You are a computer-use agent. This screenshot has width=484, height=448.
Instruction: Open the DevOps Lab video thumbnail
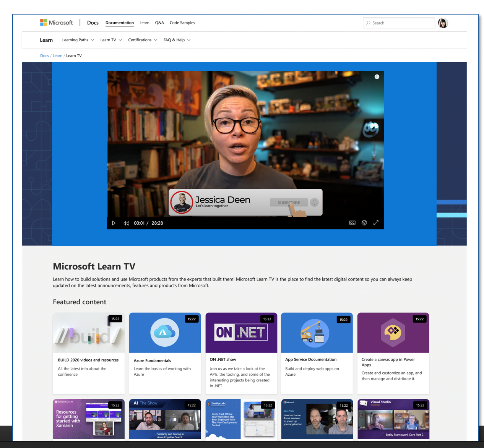[x=241, y=419]
